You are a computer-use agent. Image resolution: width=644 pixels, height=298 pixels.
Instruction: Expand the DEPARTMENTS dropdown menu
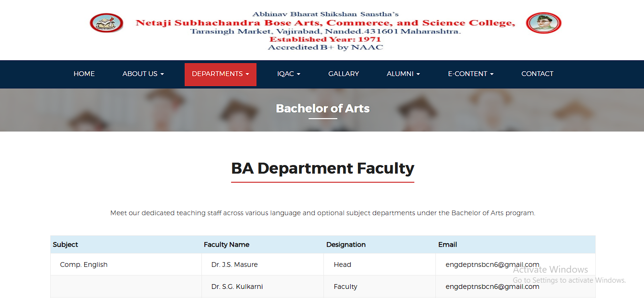click(220, 74)
